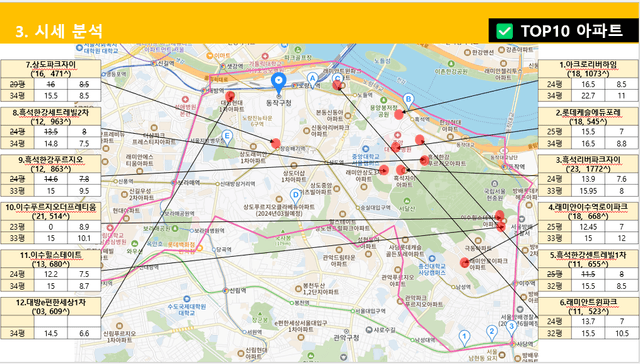Click numbered map marker 1
This screenshot has height=364, width=640.
click(x=464, y=338)
